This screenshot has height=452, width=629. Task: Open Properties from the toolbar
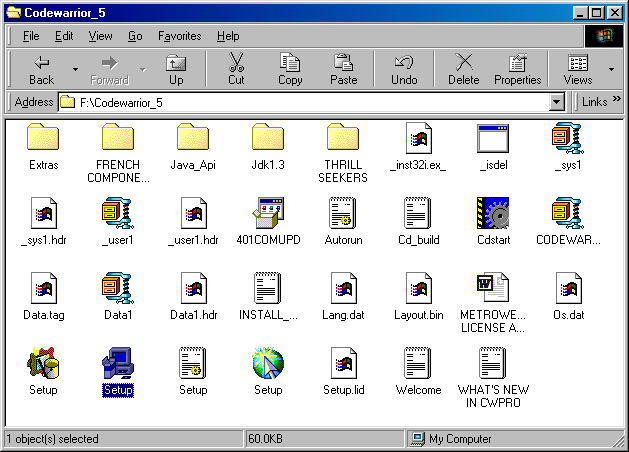[x=517, y=69]
